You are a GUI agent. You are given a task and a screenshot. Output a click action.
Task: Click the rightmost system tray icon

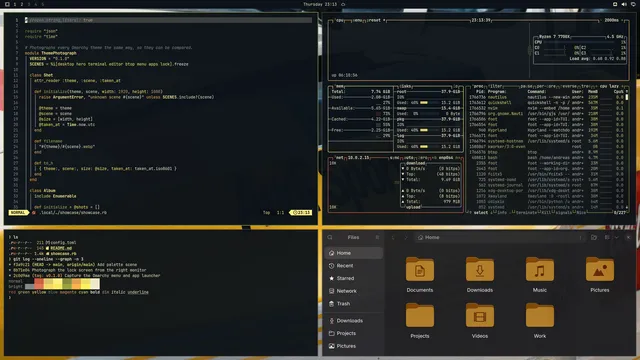[x=633, y=4]
